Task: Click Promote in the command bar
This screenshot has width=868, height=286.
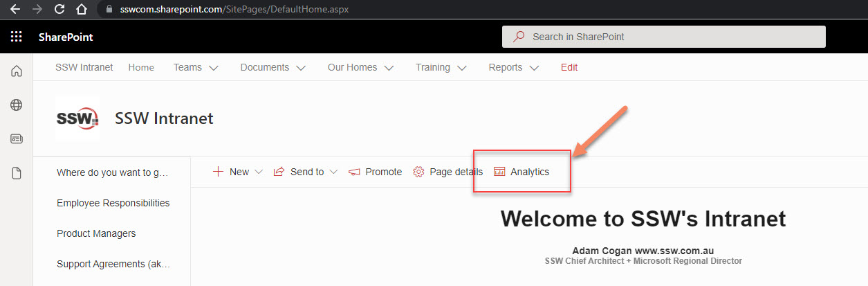Action: 375,172
